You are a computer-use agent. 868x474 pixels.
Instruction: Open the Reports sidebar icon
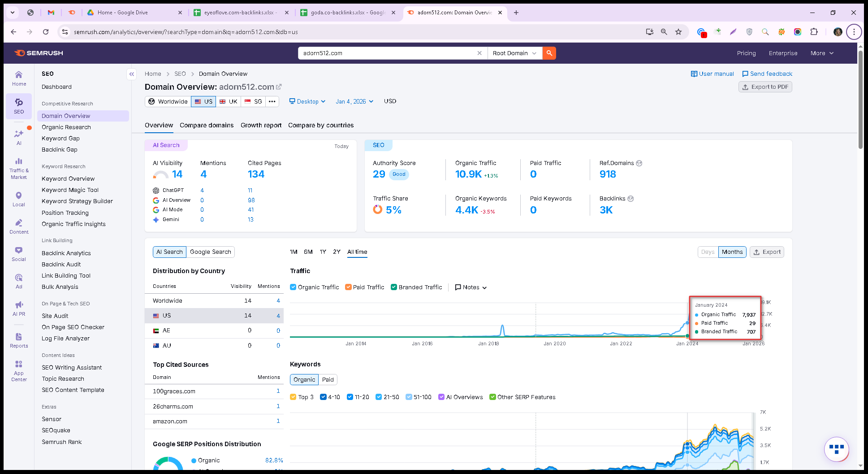click(19, 340)
